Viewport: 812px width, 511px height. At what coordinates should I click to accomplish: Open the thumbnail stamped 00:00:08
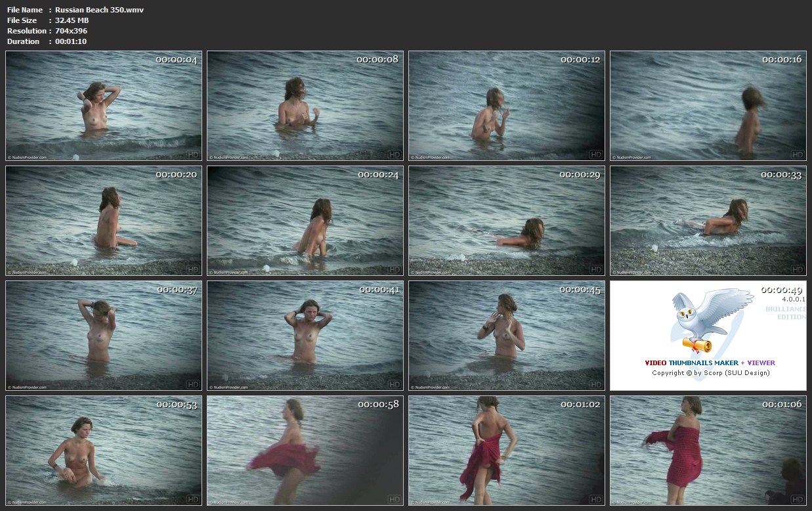pos(305,106)
